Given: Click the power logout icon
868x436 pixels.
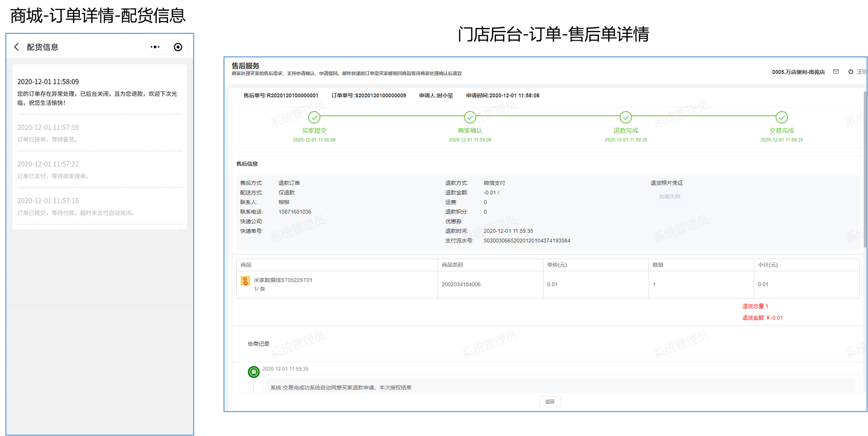Looking at the screenshot, I should coord(850,72).
